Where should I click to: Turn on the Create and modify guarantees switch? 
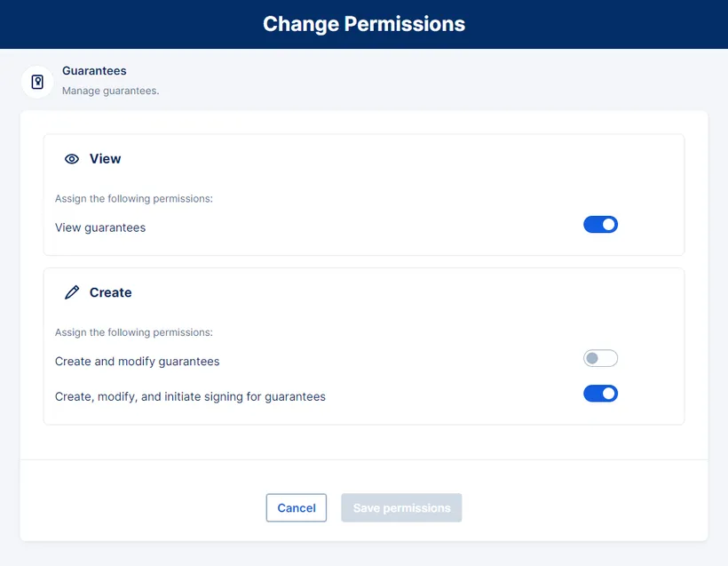pyautogui.click(x=600, y=358)
